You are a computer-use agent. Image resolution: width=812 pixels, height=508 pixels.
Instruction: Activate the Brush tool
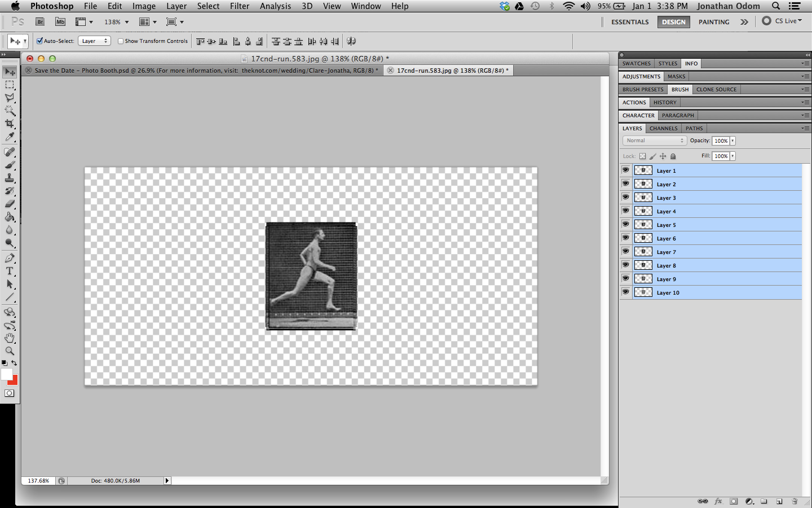9,165
